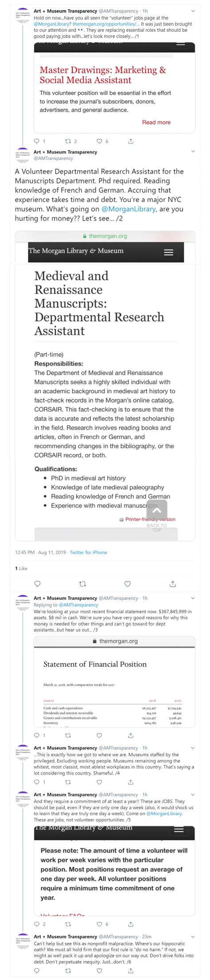Open Statement of Financial Position image
The width and height of the screenshot is (210, 980).
(114, 682)
